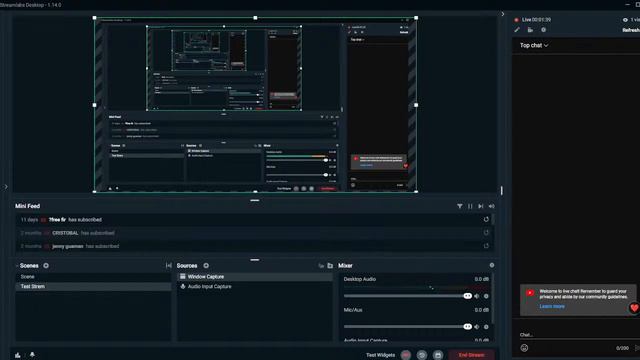
Task: Click the Mic/Aux 0.0 dB value
Action: 482,310
